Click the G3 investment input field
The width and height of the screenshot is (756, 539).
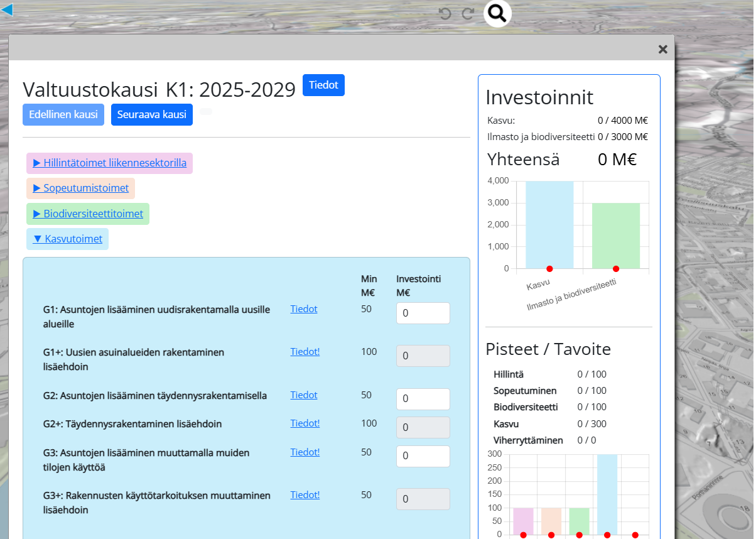pyautogui.click(x=423, y=457)
